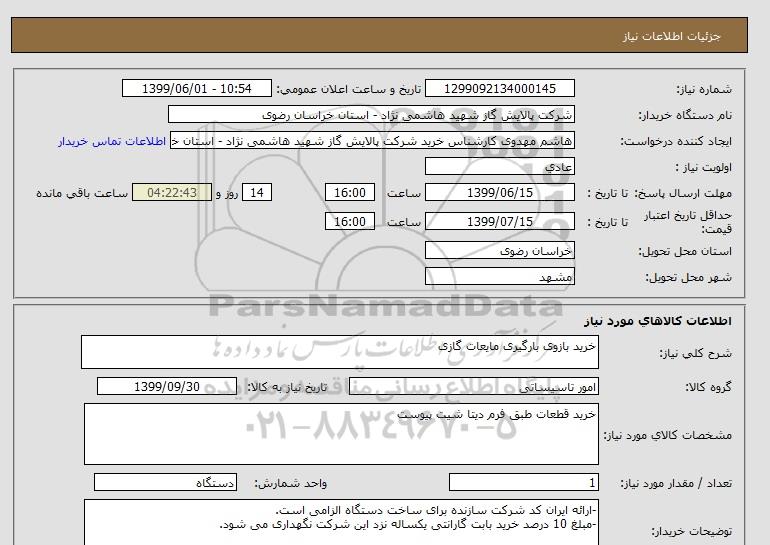
Task: Click the تاریخ نیاز به کالا label
Action: click(x=287, y=387)
